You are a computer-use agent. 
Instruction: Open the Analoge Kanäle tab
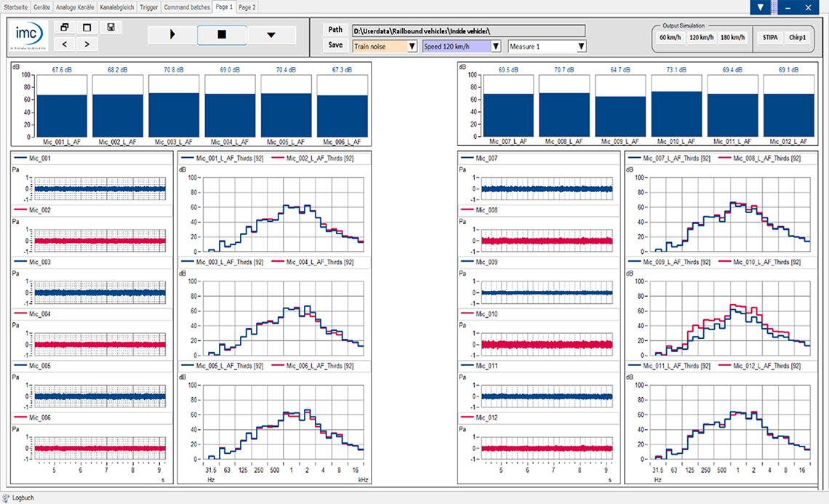tap(76, 7)
